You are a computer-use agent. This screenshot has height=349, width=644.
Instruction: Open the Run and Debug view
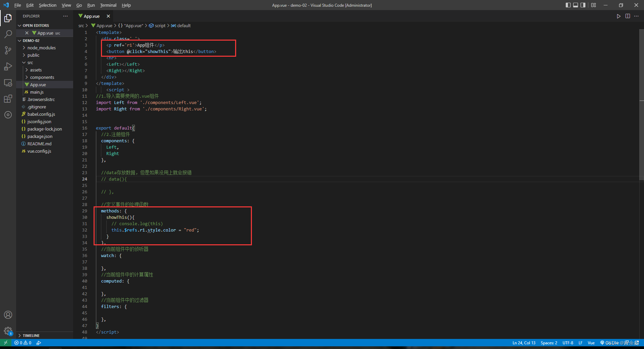[x=8, y=66]
